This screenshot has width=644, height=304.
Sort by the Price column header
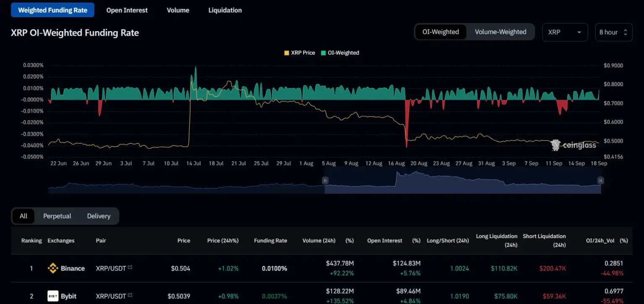click(x=184, y=241)
